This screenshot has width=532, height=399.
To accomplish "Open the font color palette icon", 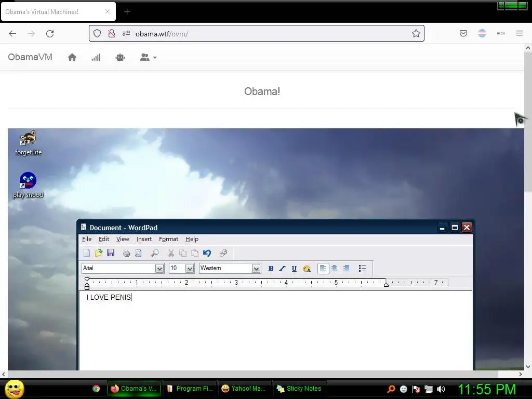I will (x=307, y=269).
